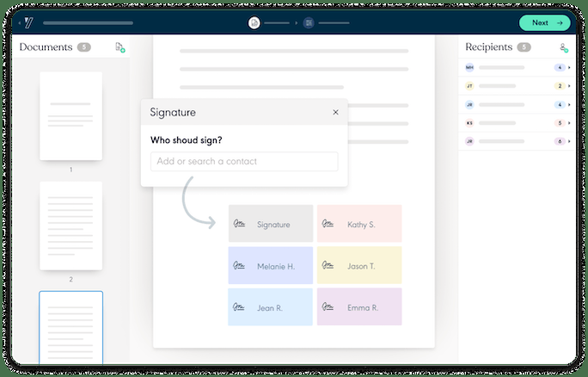Select the Kathy S. signature field

[x=359, y=224]
